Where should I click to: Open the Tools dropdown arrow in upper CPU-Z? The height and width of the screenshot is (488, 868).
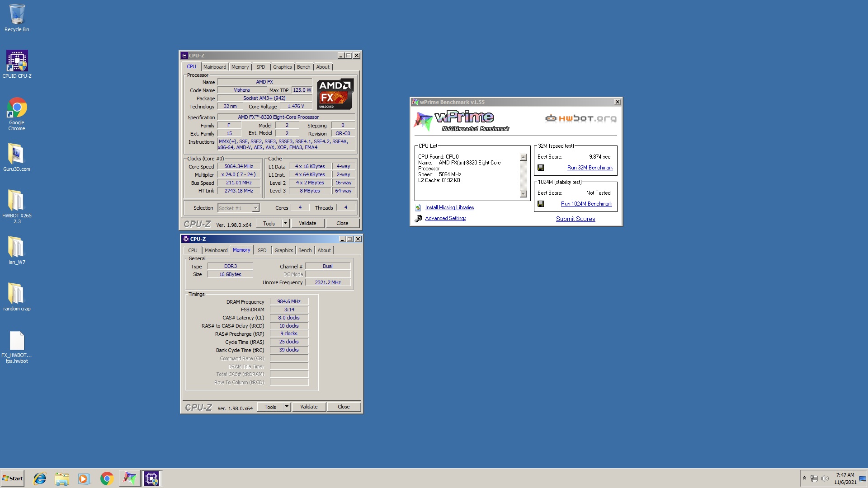(x=285, y=223)
